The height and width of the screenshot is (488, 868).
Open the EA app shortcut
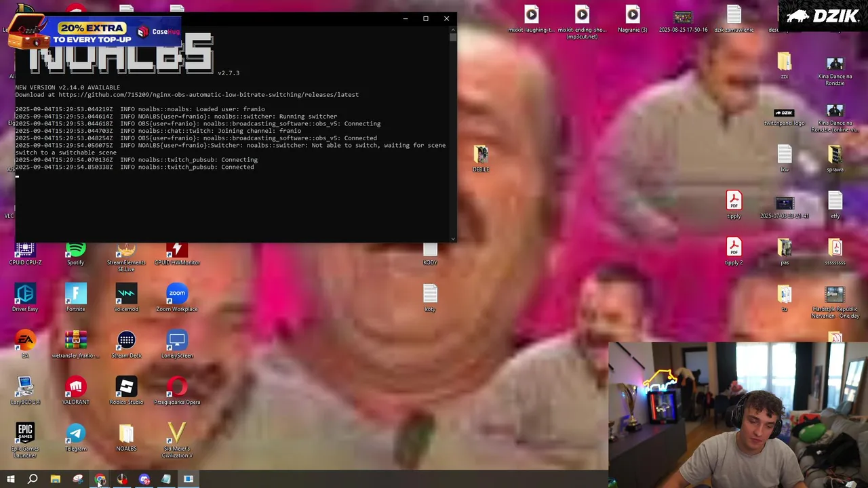(25, 344)
